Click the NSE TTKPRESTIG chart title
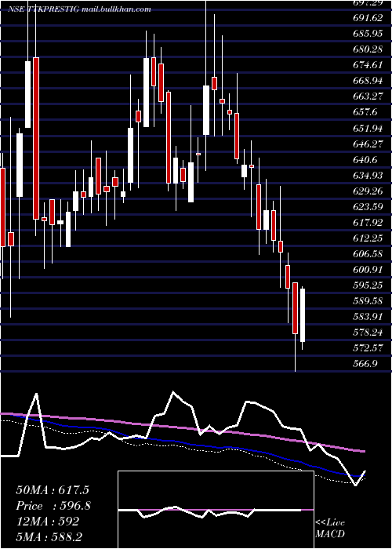Viewport: 392px width, 549px height. tap(44, 9)
